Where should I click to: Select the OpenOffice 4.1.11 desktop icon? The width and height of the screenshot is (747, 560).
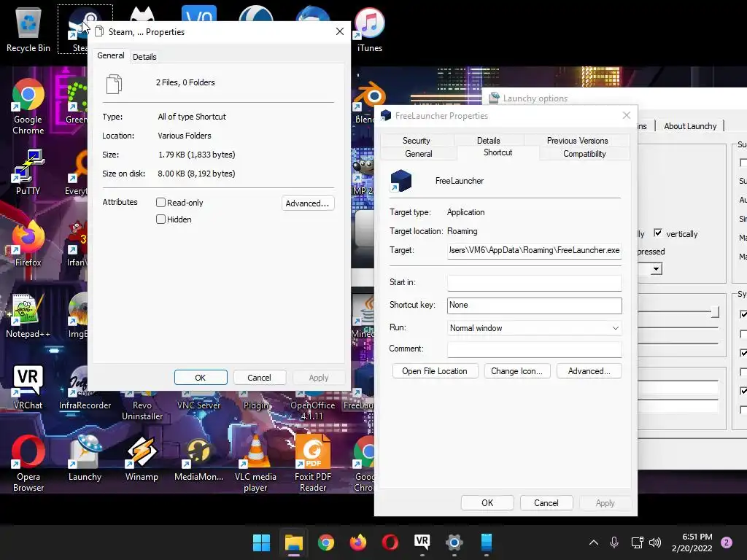(x=312, y=405)
